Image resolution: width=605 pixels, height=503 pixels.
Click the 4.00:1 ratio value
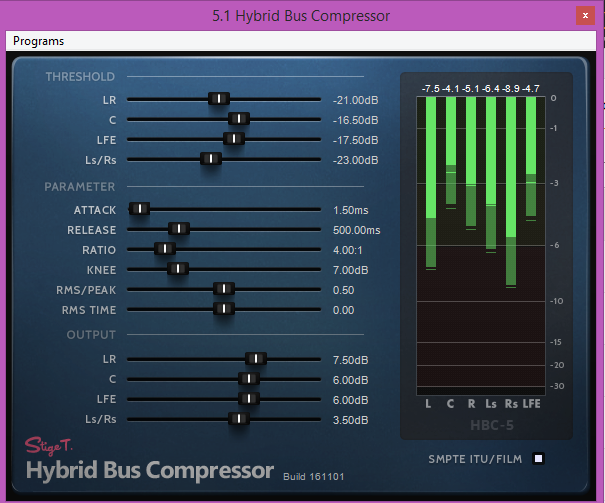point(348,250)
